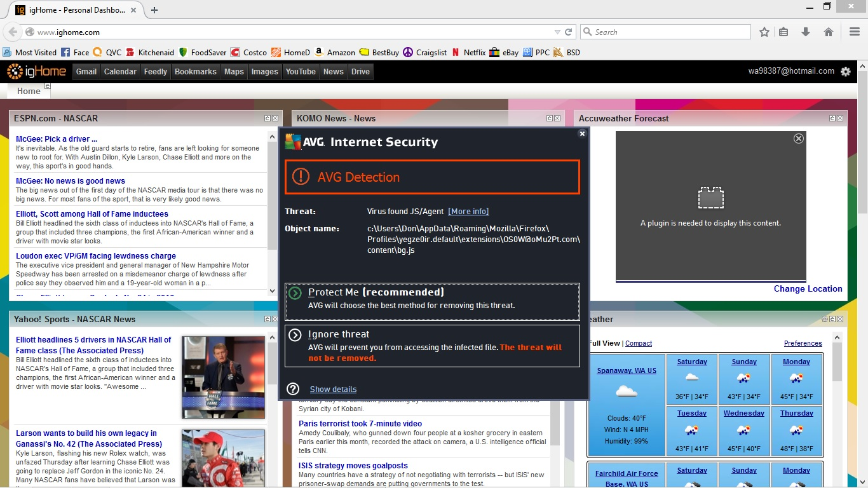Open the Amazon bookmark
The width and height of the screenshot is (868, 488).
(x=335, y=53)
